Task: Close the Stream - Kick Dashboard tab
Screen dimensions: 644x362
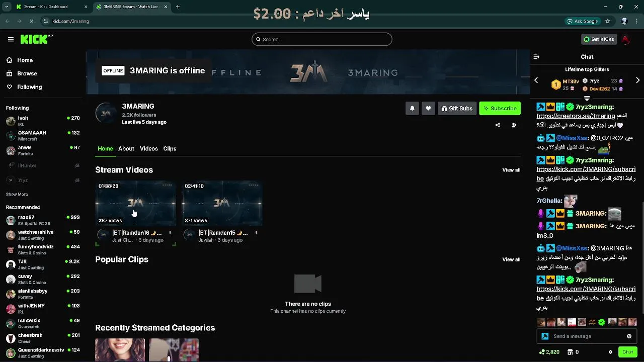Action: pos(86,7)
